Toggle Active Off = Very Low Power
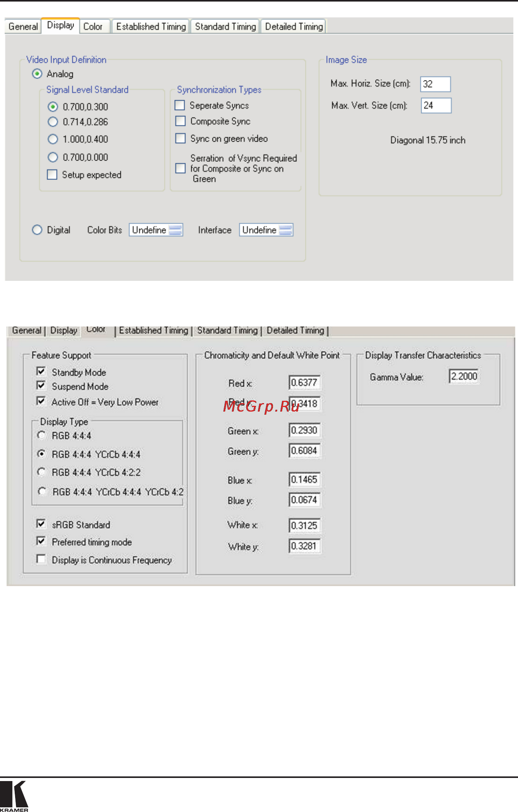Screen dimensions: 518x812 point(41,401)
